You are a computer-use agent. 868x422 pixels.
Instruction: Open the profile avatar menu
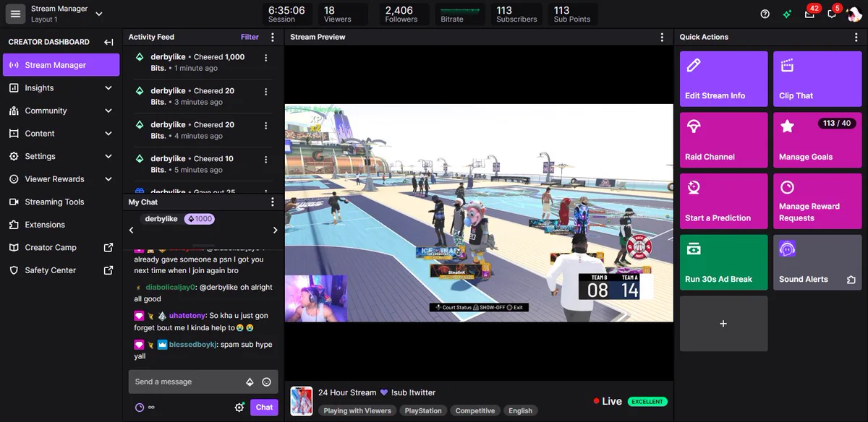(854, 14)
